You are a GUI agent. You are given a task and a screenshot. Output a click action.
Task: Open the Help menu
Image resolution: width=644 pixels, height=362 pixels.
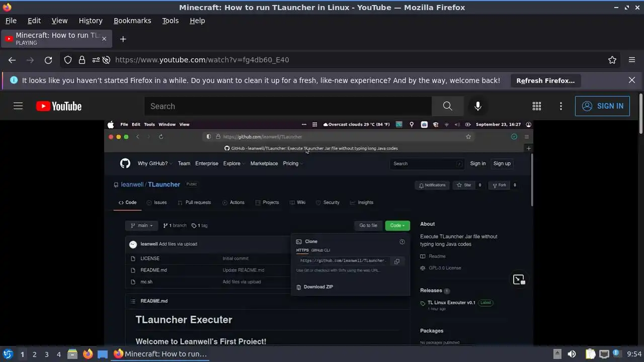(x=197, y=21)
